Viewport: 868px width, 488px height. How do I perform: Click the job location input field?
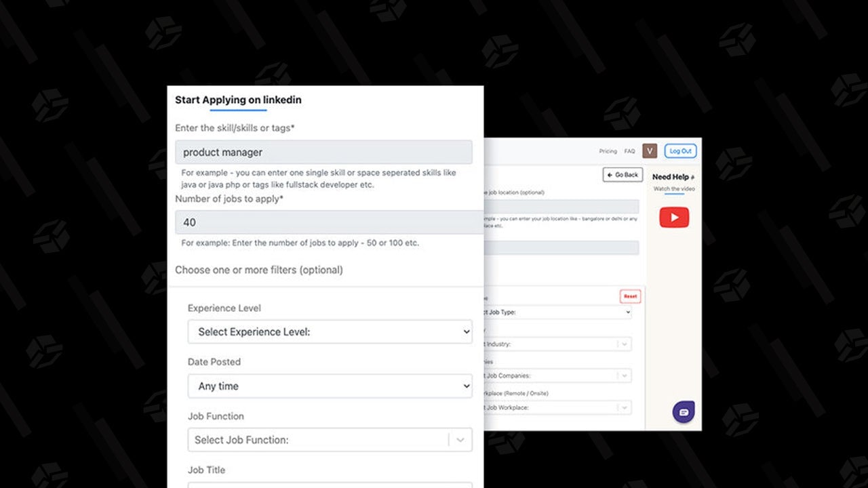[x=561, y=207]
